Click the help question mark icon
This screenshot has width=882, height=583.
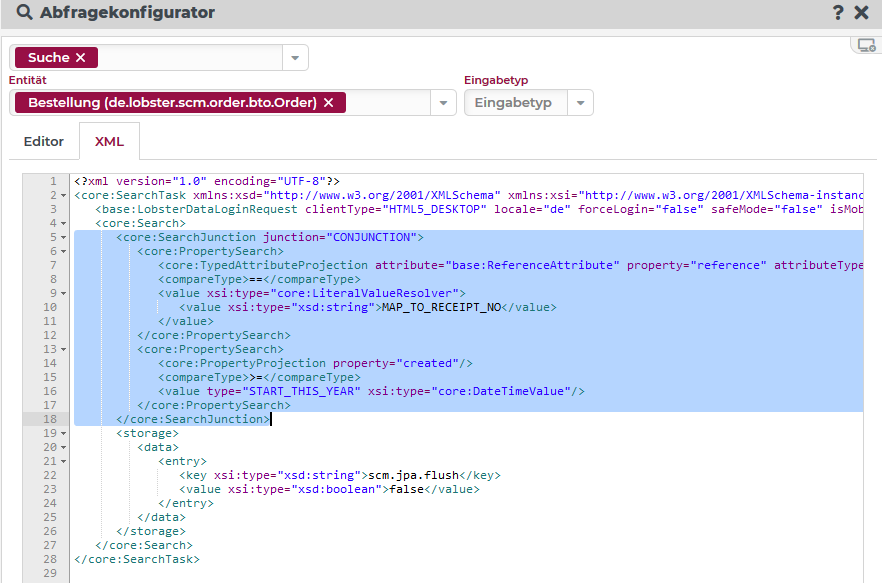tap(838, 13)
